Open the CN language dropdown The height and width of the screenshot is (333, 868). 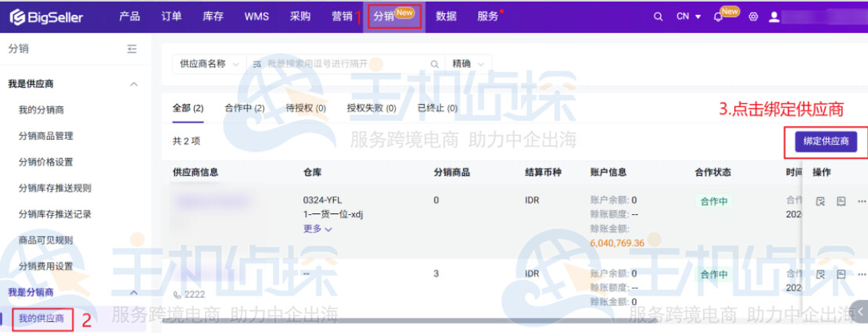[689, 16]
